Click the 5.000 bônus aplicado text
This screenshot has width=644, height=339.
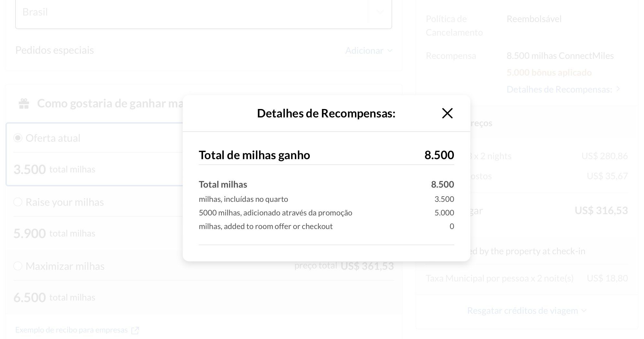[x=549, y=72]
